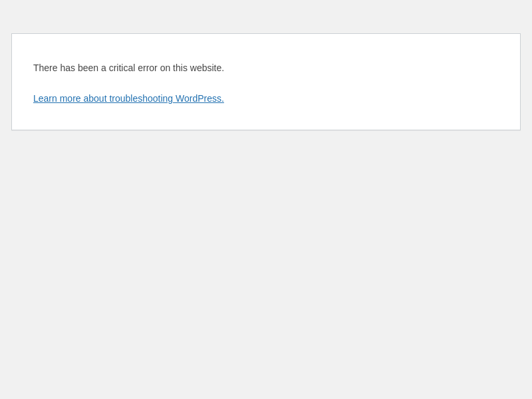
Task: Click empty space right of the error message
Action: click(x=366, y=68)
